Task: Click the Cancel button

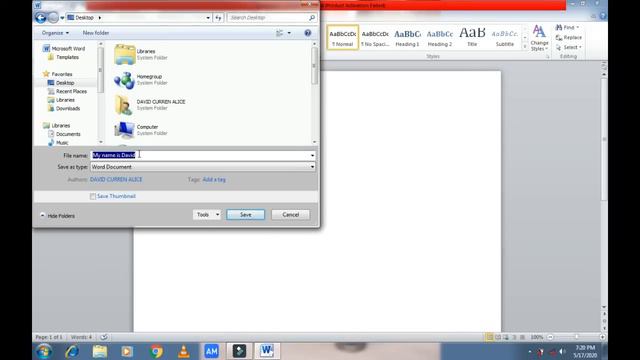Action: pyautogui.click(x=291, y=215)
